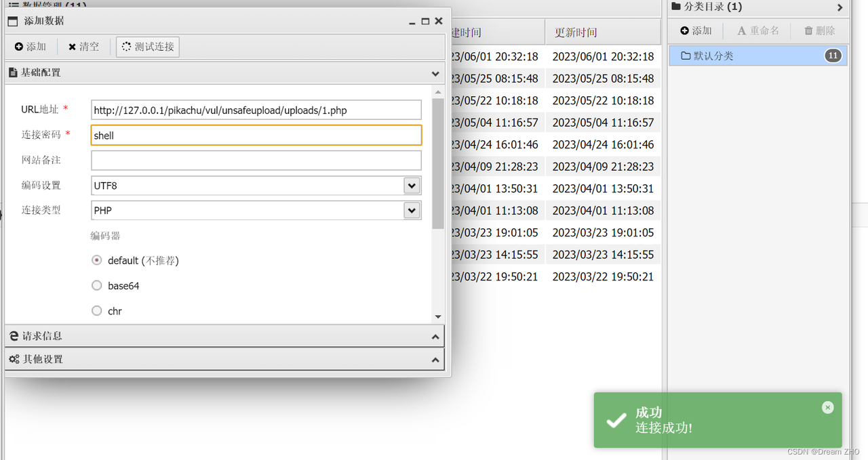This screenshot has width=868, height=460.
Task: Expand the 其他设置 section
Action: point(224,359)
